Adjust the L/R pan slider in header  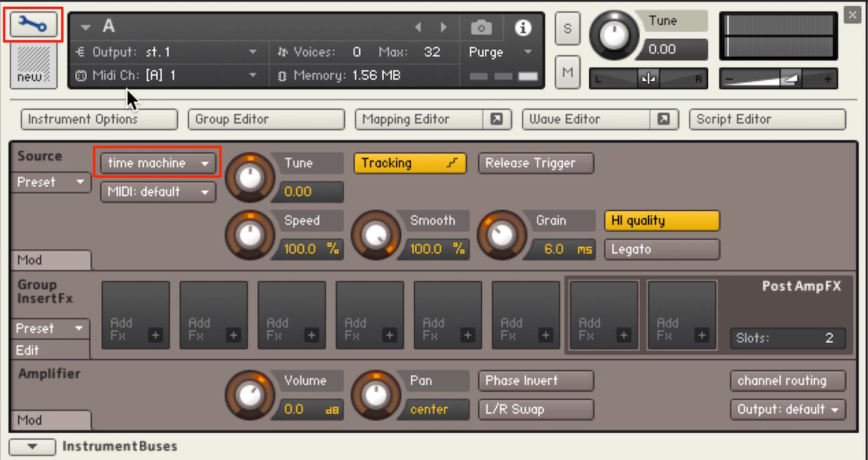tap(648, 79)
